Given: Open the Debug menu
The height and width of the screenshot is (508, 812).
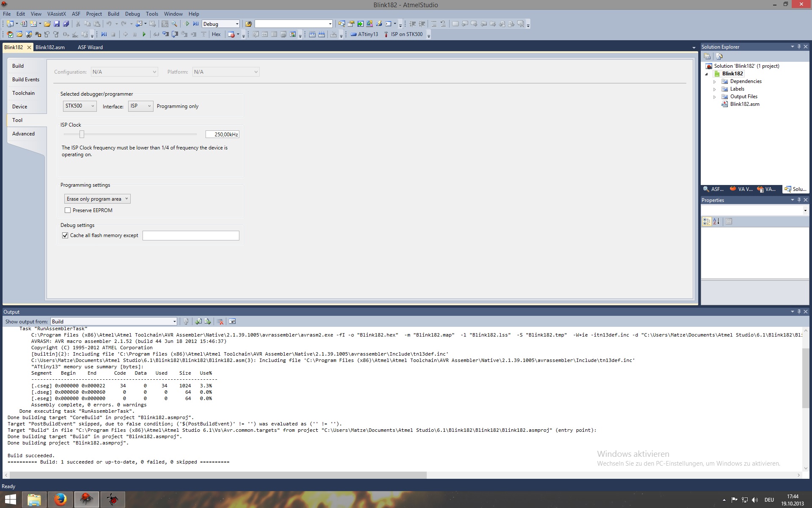Looking at the screenshot, I should pos(132,14).
